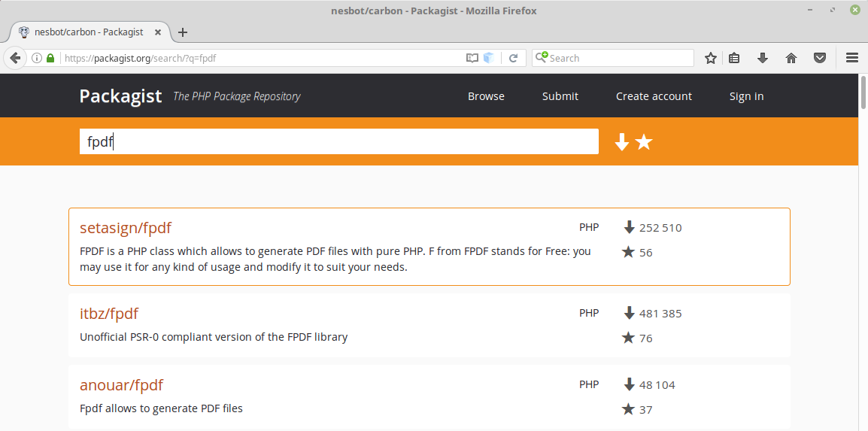Viewport: 868px width, 431px height.
Task: Click 'Unofficial PSR-0 compliant version' description
Action: (214, 337)
